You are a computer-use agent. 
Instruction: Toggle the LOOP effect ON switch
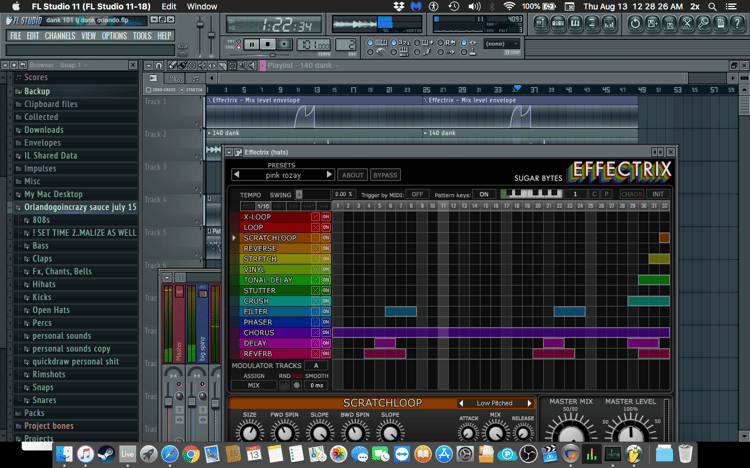tap(326, 227)
